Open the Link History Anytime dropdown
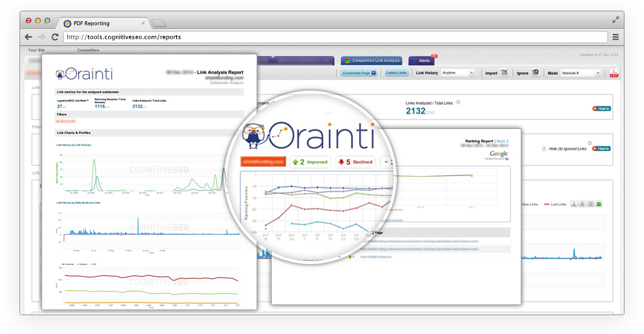The image size is (644, 334). coord(458,73)
